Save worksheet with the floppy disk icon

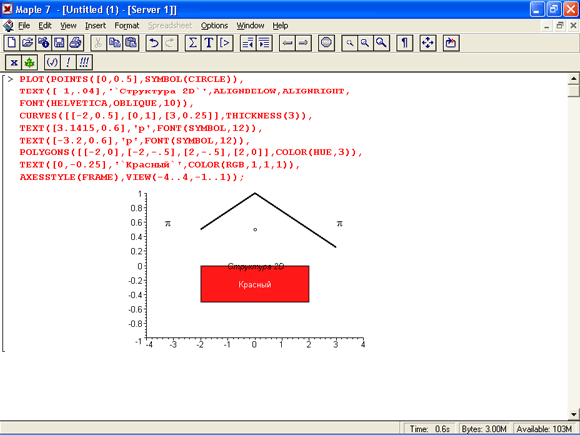click(60, 43)
